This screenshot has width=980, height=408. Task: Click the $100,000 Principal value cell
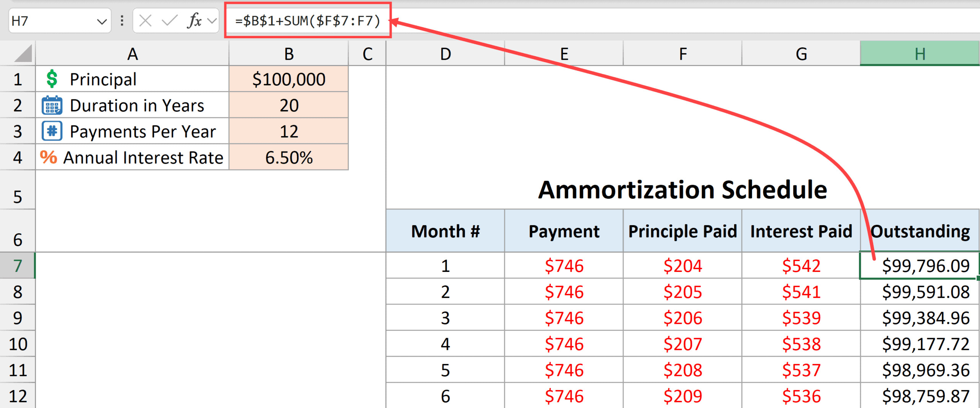click(x=289, y=79)
